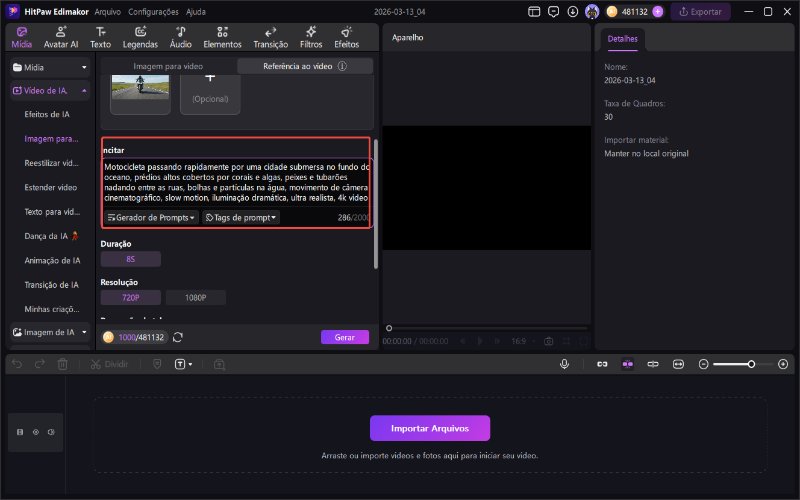800x500 pixels.
Task: Open the user avatar profile
Action: tap(592, 11)
